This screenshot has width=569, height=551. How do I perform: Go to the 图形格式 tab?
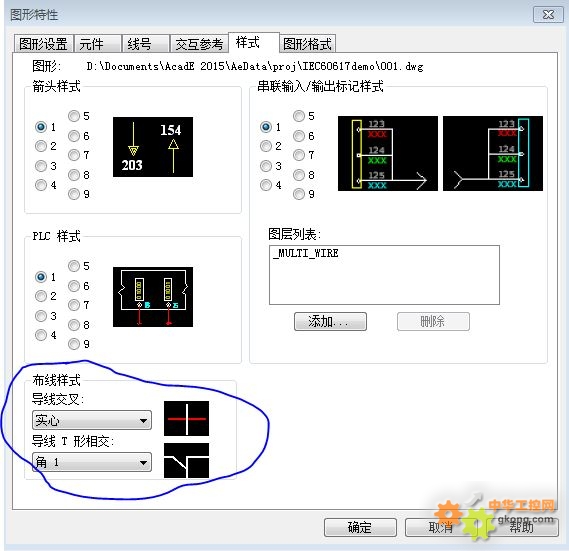pos(307,44)
